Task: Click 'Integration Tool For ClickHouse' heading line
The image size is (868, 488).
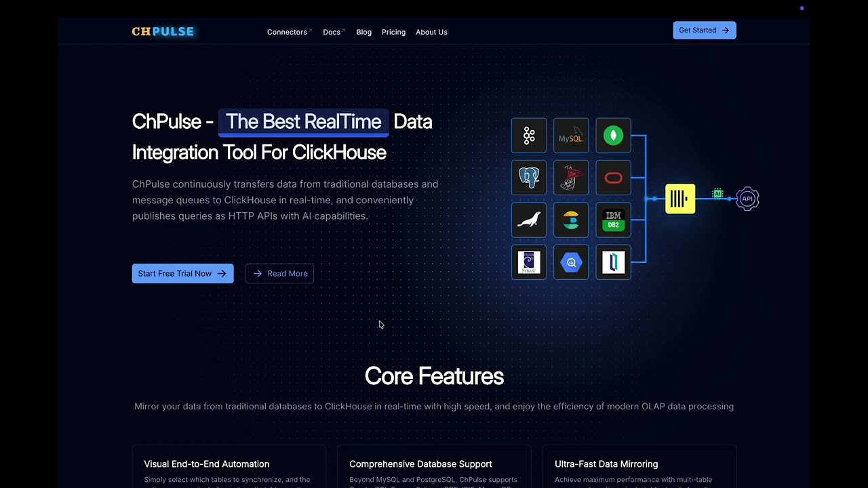Action: (259, 152)
